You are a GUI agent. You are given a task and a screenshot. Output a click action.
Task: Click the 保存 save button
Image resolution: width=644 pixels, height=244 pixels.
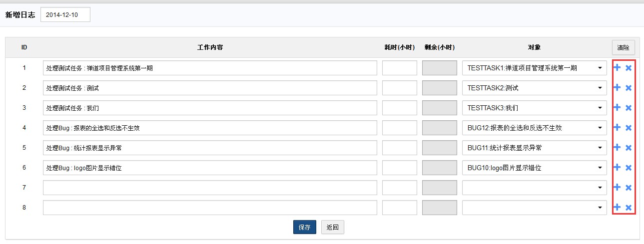[304, 228]
